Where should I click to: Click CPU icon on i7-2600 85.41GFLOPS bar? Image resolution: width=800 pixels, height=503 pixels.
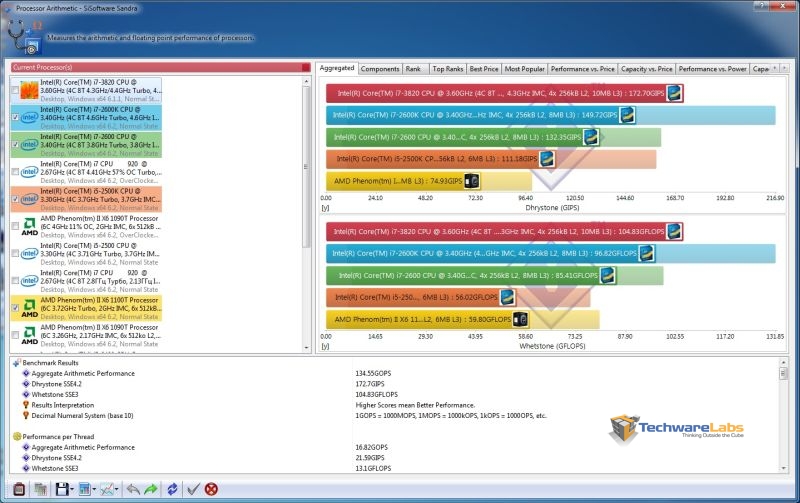(x=607, y=275)
